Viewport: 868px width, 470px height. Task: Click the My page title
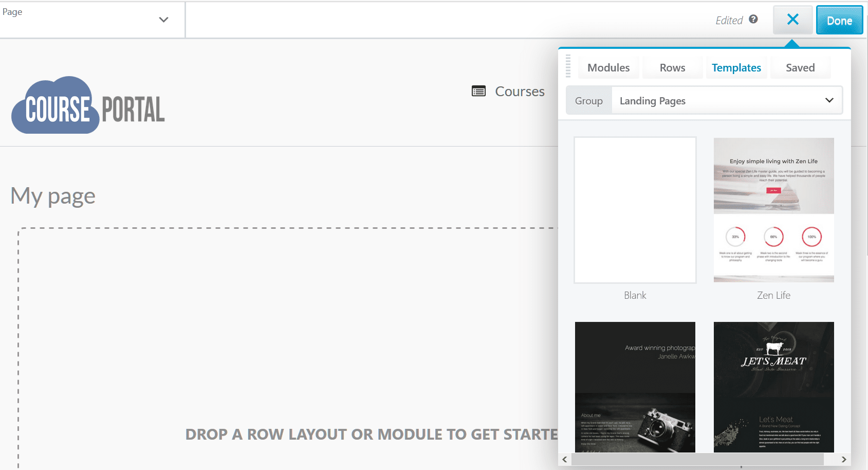point(52,195)
